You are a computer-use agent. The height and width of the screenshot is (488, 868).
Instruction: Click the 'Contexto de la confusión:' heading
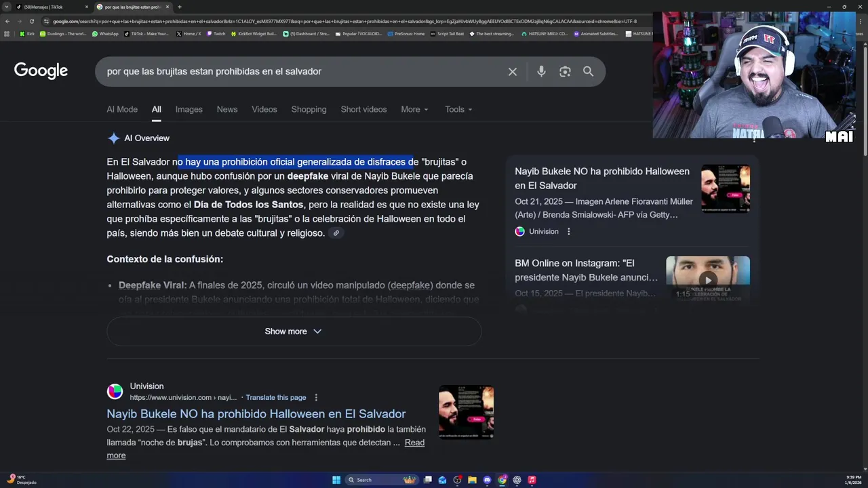point(165,260)
